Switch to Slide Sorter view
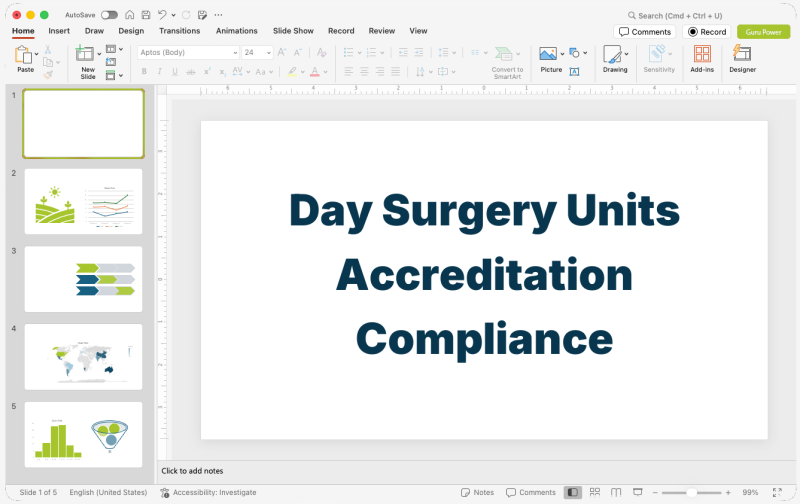The width and height of the screenshot is (800, 504). [595, 492]
